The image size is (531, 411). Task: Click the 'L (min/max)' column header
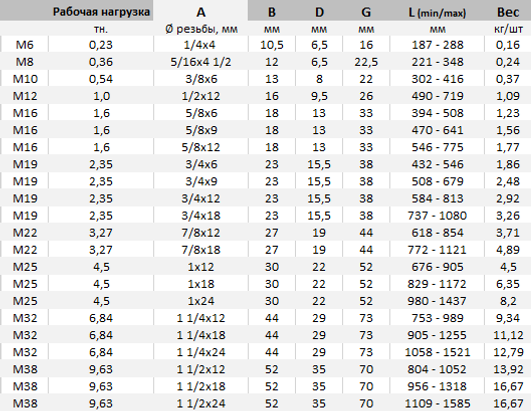pyautogui.click(x=437, y=13)
